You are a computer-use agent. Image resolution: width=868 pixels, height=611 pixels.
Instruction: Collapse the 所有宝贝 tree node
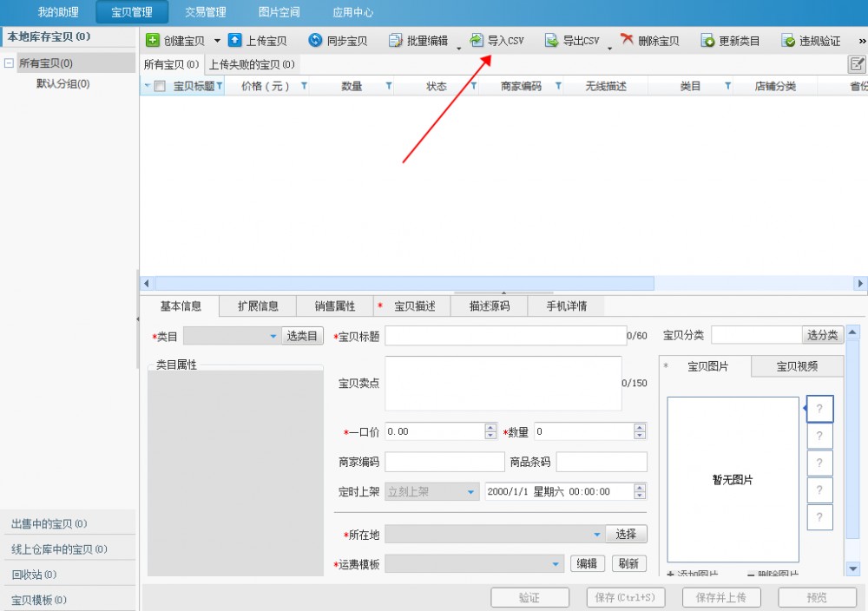tap(9, 63)
